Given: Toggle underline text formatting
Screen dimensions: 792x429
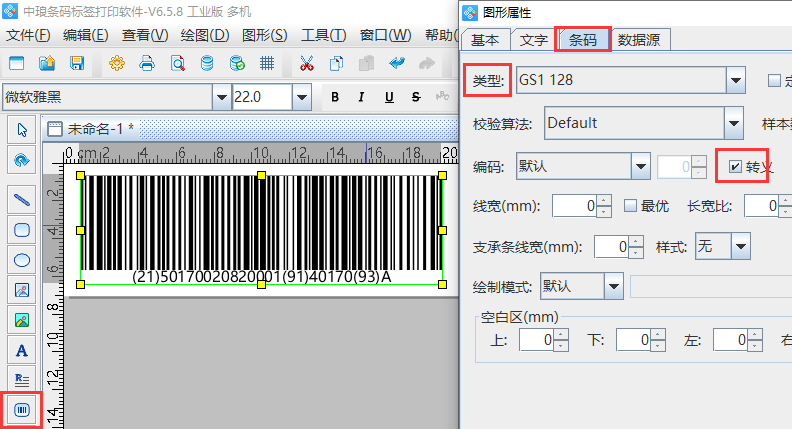Looking at the screenshot, I should click(x=386, y=97).
